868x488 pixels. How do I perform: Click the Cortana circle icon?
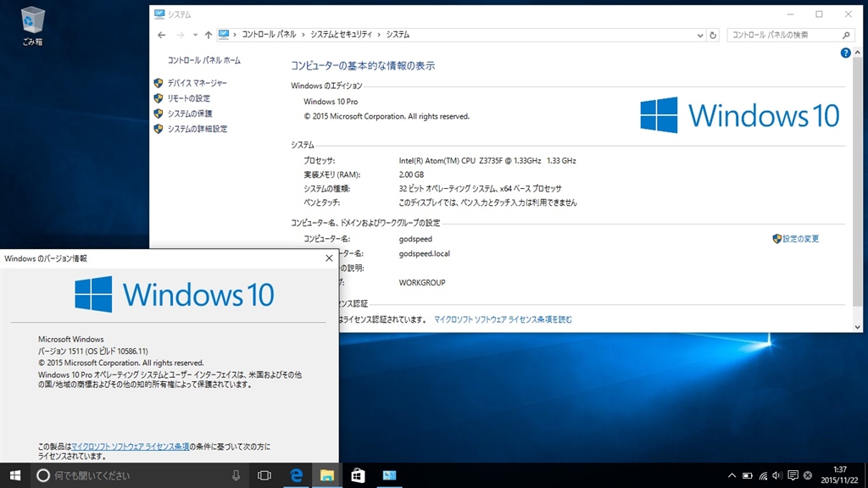tap(42, 475)
